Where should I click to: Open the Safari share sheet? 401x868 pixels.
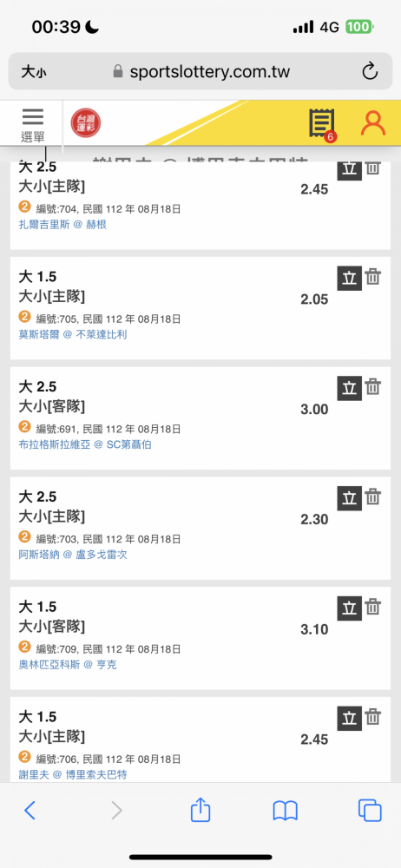tap(200, 810)
